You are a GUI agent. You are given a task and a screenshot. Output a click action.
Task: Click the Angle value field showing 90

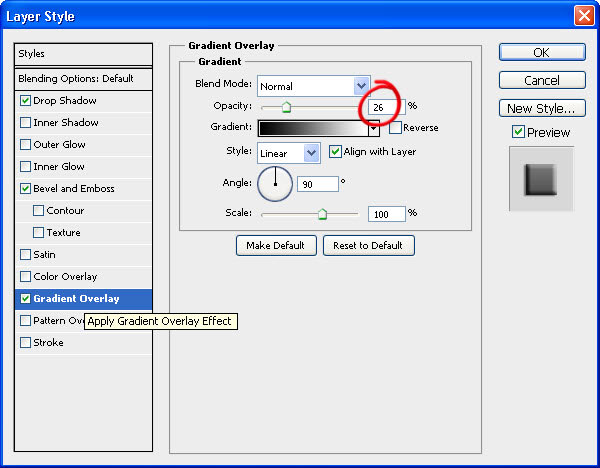318,184
